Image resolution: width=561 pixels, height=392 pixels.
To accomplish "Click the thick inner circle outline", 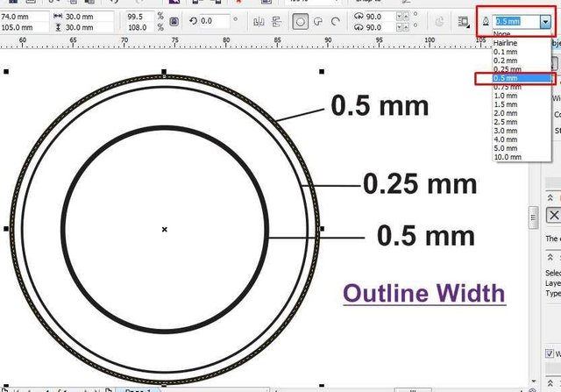I will [63, 229].
